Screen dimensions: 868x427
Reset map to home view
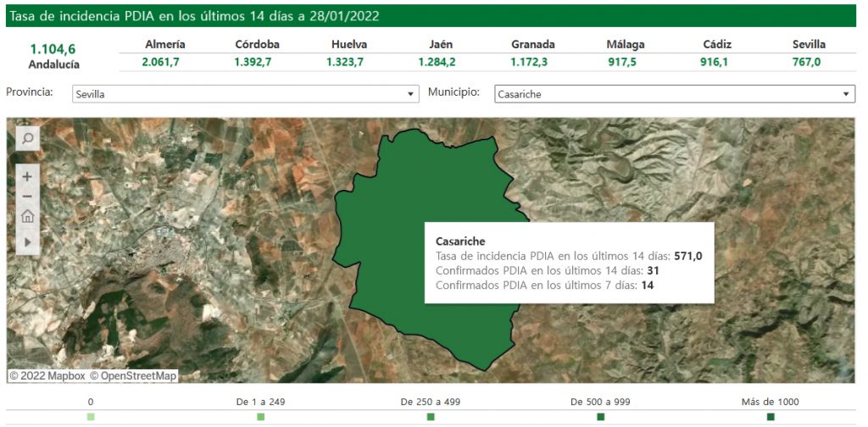(x=27, y=216)
